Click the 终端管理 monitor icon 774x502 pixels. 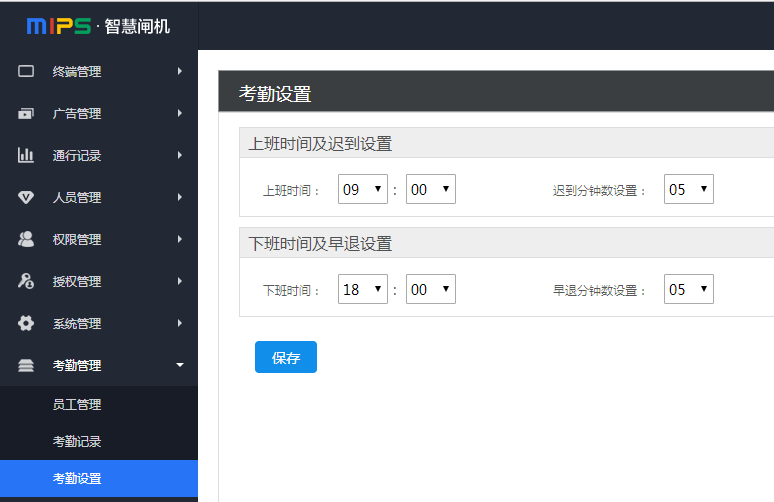[x=26, y=71]
